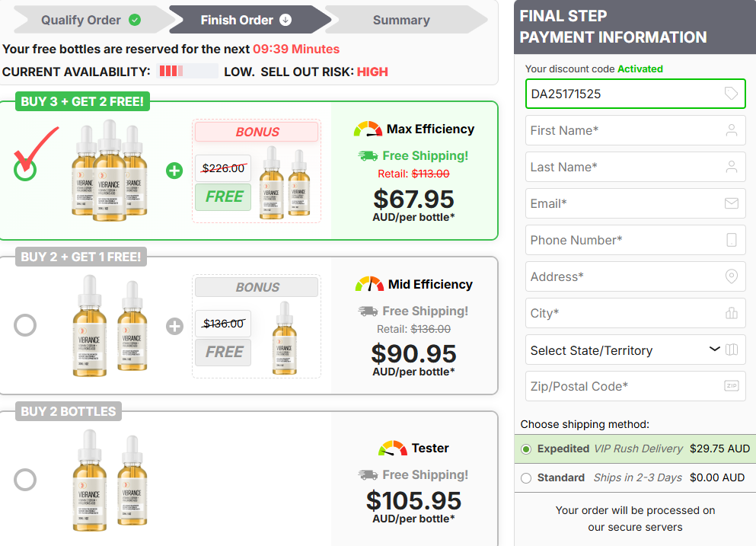756x546 pixels.
Task: Click the single bonus bottle image
Action: click(x=285, y=338)
